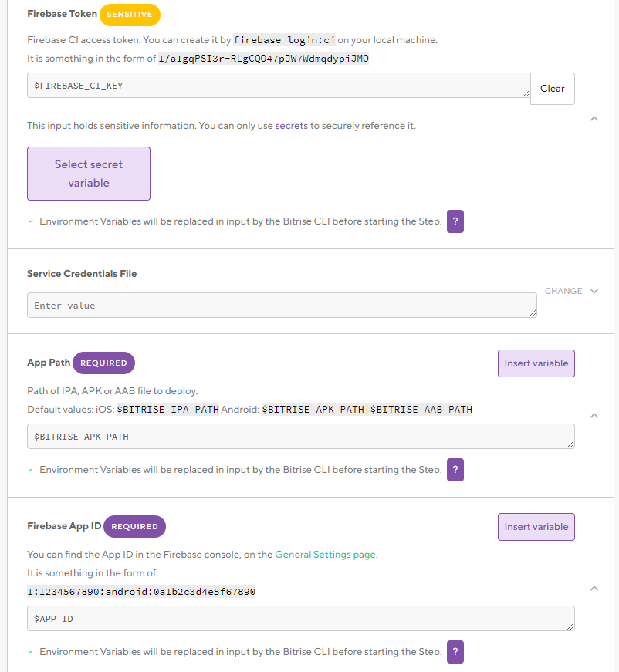The width and height of the screenshot is (619, 672).
Task: Expand the Service Credentials File CHANGE chevron
Action: tap(594, 291)
